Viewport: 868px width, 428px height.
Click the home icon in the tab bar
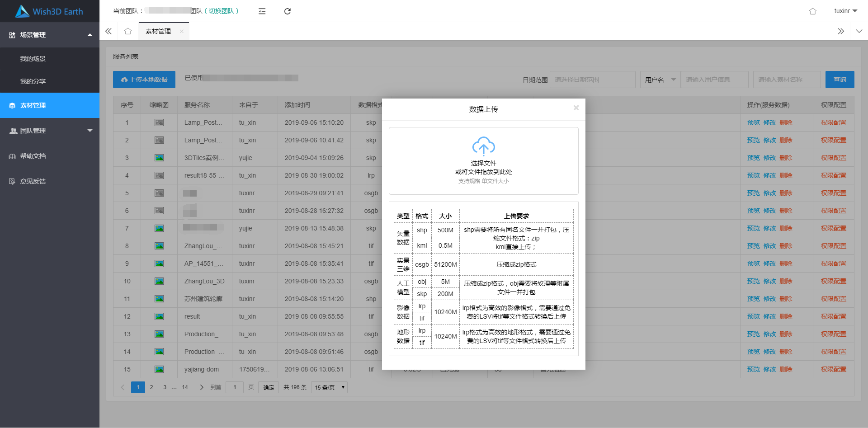point(127,31)
